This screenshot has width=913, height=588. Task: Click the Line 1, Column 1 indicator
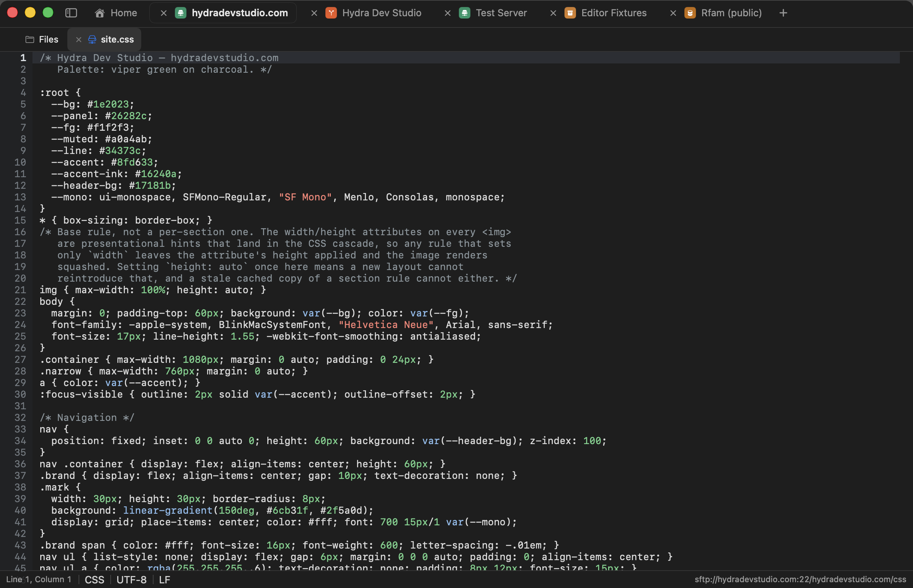point(39,579)
